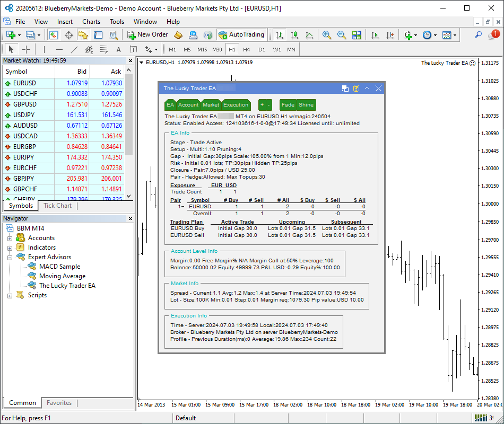Expand the Accounts tree node
This screenshot has width=504, height=424.
(x=10, y=238)
